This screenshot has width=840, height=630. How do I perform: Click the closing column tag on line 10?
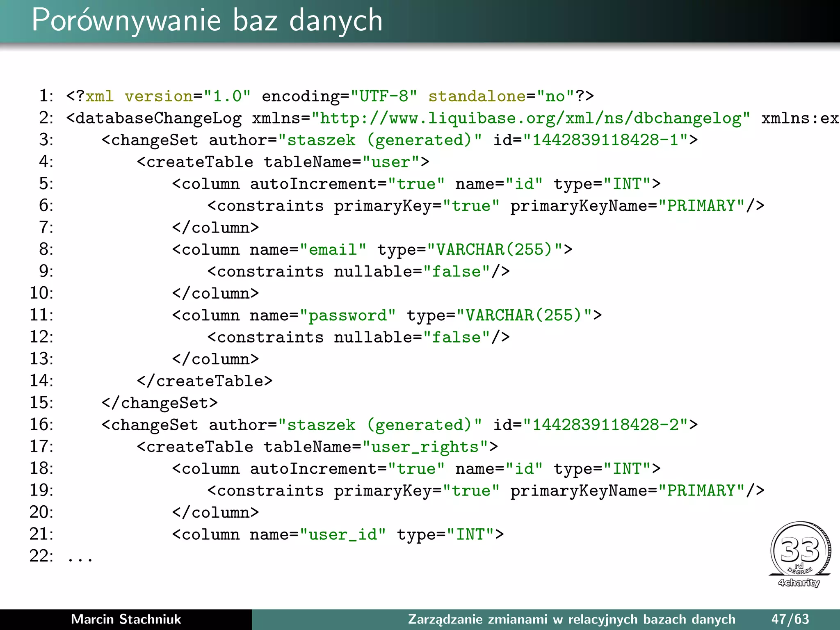pos(216,293)
